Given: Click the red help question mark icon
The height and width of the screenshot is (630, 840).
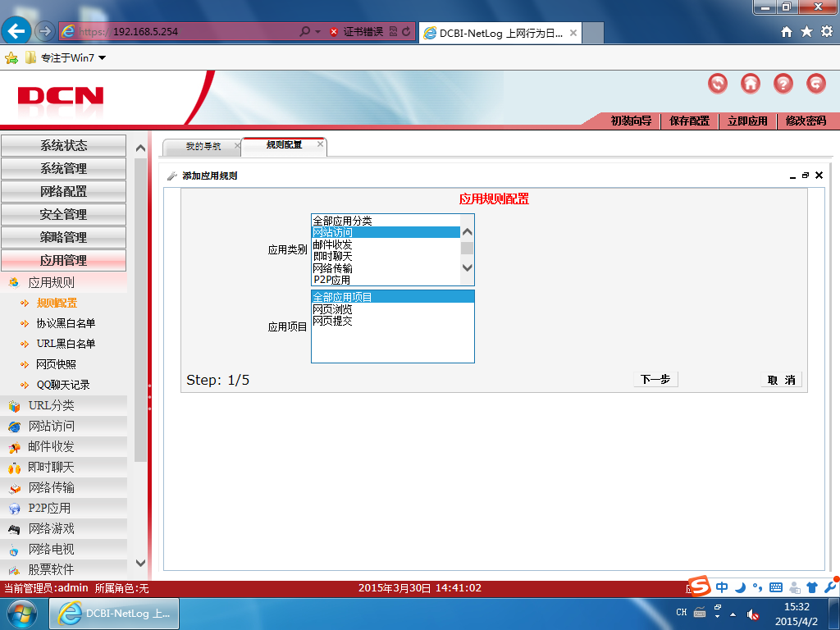Looking at the screenshot, I should point(783,83).
